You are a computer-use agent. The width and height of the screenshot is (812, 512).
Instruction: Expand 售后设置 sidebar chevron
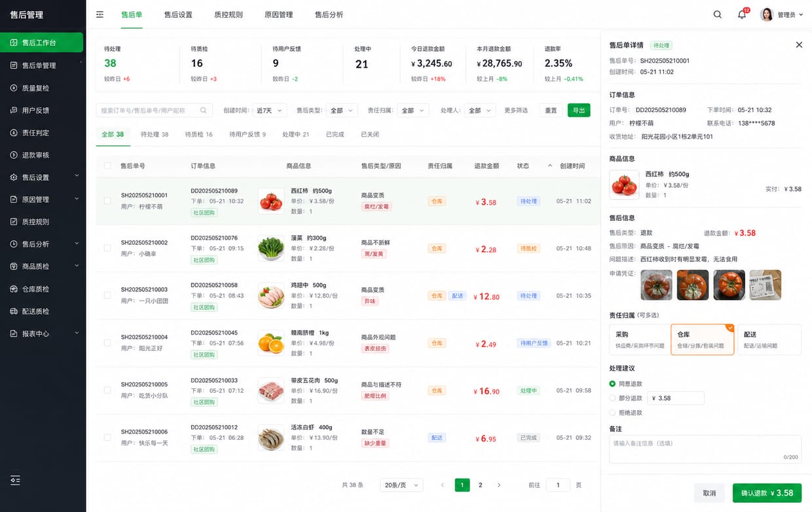77,177
